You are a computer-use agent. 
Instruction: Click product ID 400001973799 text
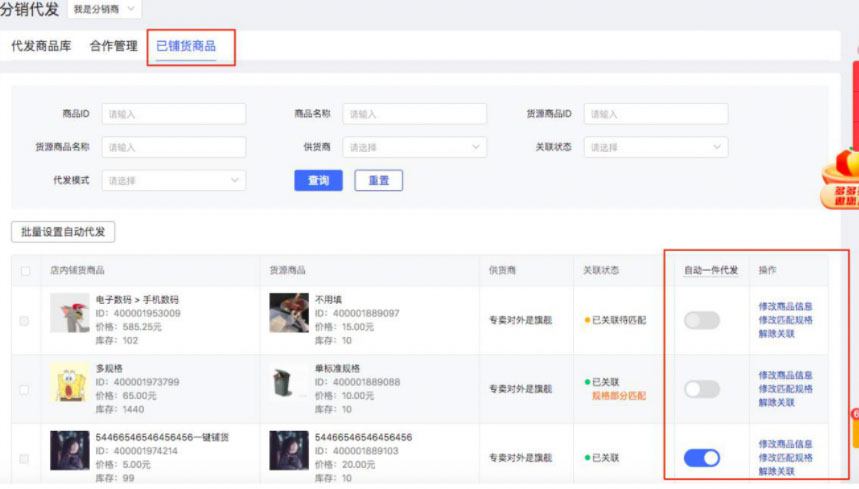pyautogui.click(x=138, y=382)
